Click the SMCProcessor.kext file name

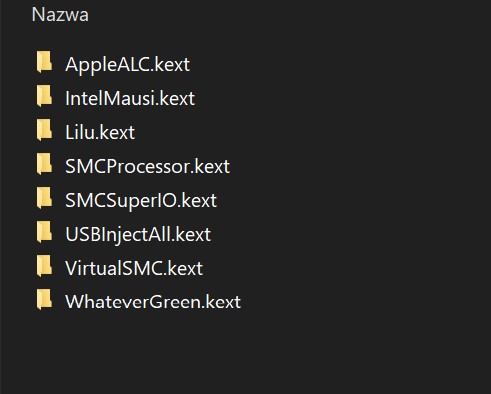[147, 166]
